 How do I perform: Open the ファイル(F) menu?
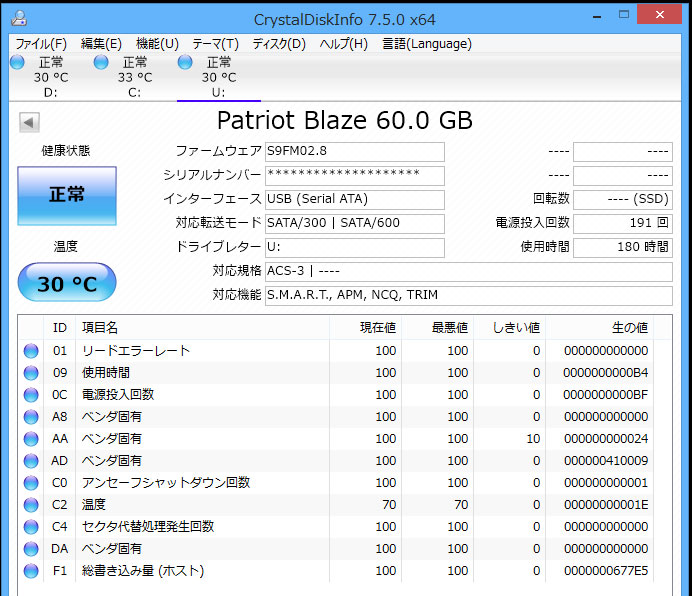tap(41, 44)
